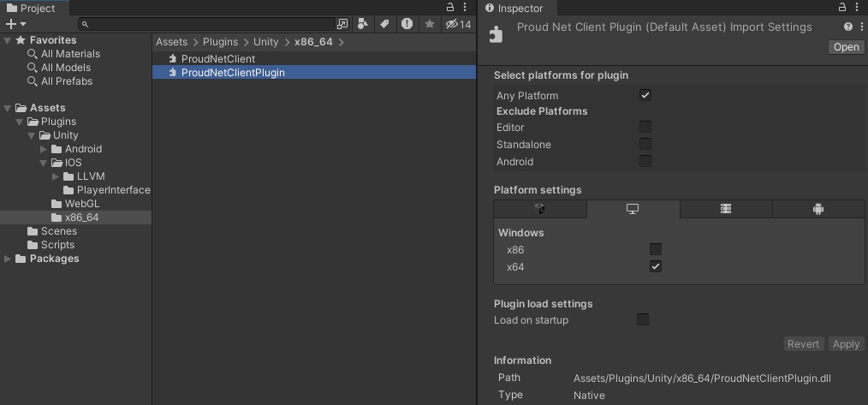Screen dimensions: 868x405
Task: Expand the Packages root folder
Action: [8, 259]
